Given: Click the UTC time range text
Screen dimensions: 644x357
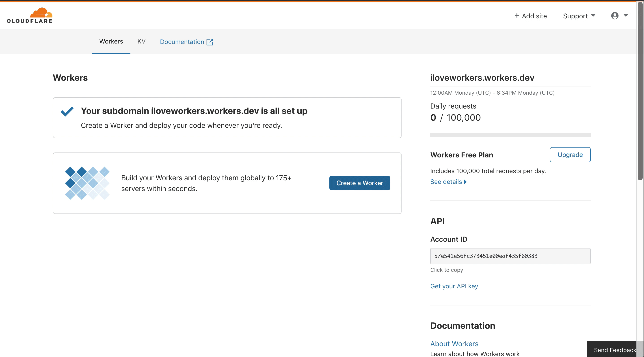Looking at the screenshot, I should pyautogui.click(x=492, y=93).
